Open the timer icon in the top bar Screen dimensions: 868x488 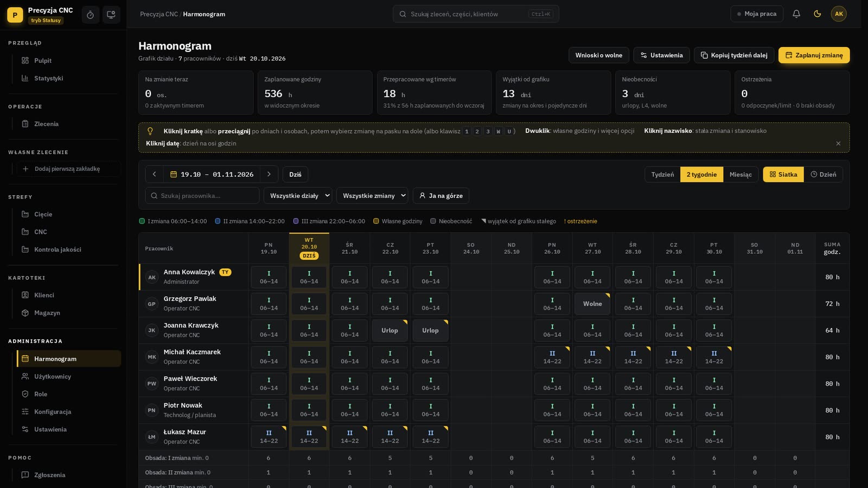pyautogui.click(x=91, y=15)
